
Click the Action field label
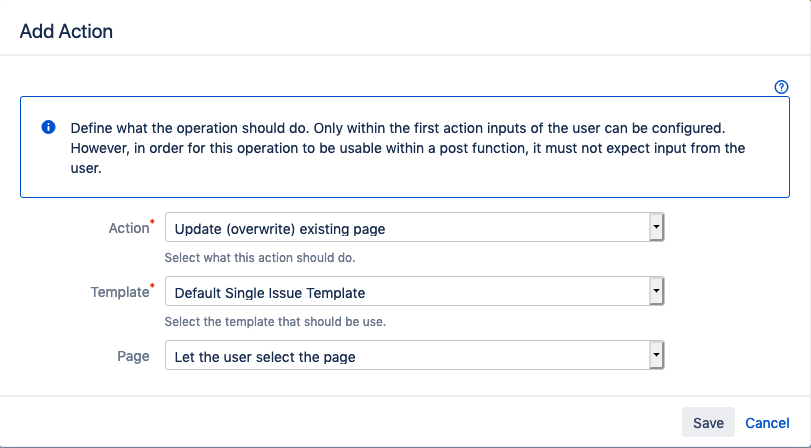tap(127, 228)
